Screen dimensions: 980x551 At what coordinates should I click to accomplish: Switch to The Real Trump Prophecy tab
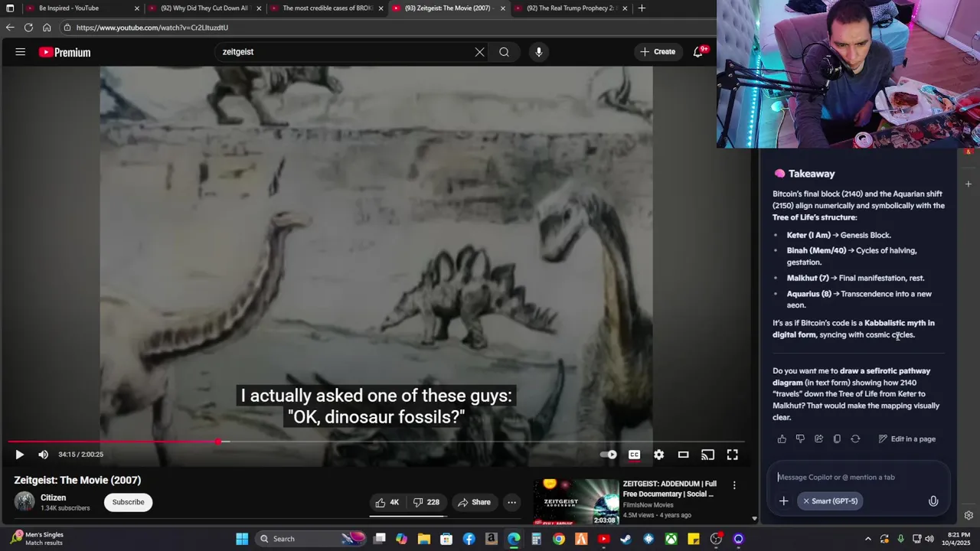570,8
